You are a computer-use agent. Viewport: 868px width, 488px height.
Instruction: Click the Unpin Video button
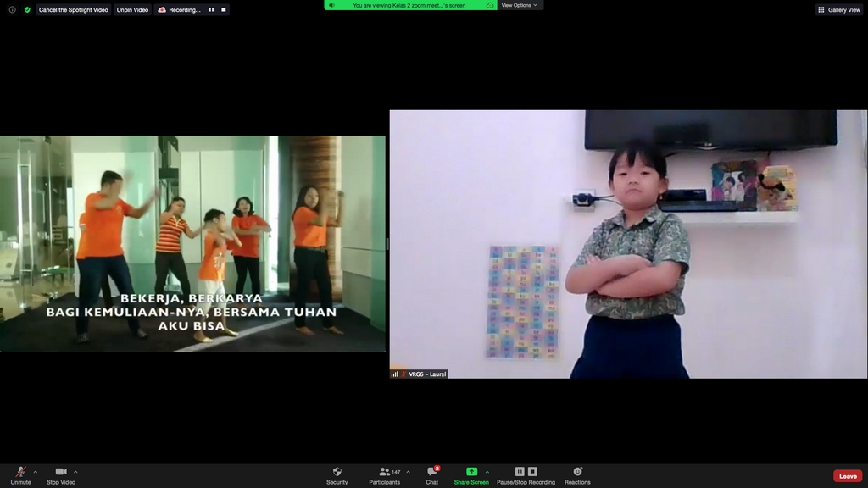click(132, 9)
